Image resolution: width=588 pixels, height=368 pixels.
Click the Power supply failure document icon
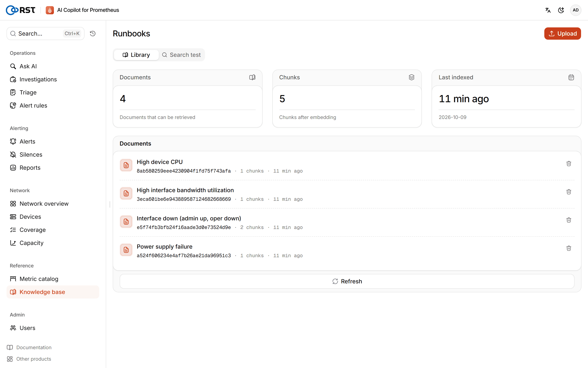[126, 250]
